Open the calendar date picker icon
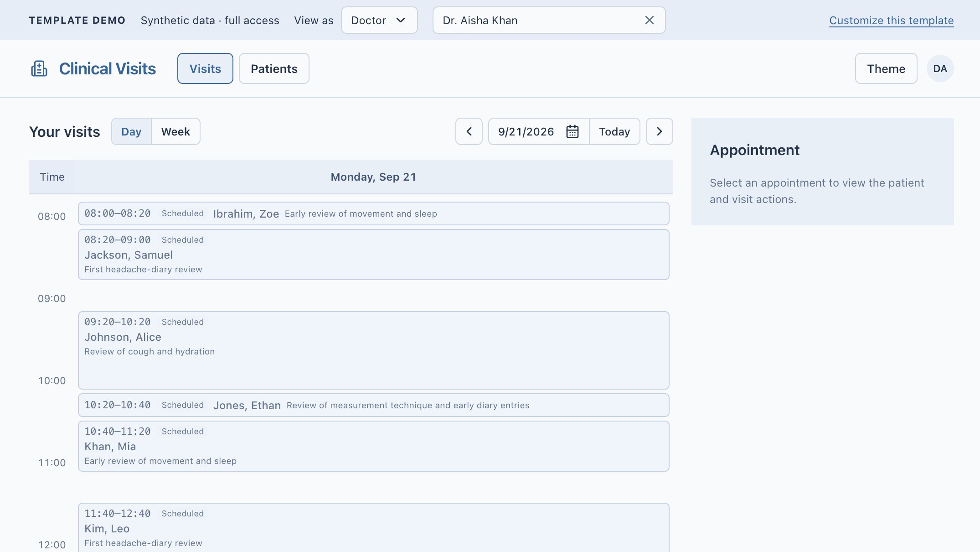 click(x=573, y=131)
